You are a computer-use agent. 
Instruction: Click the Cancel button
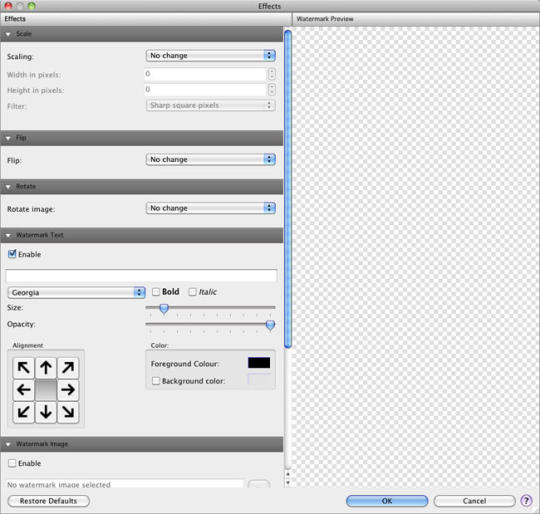(474, 501)
